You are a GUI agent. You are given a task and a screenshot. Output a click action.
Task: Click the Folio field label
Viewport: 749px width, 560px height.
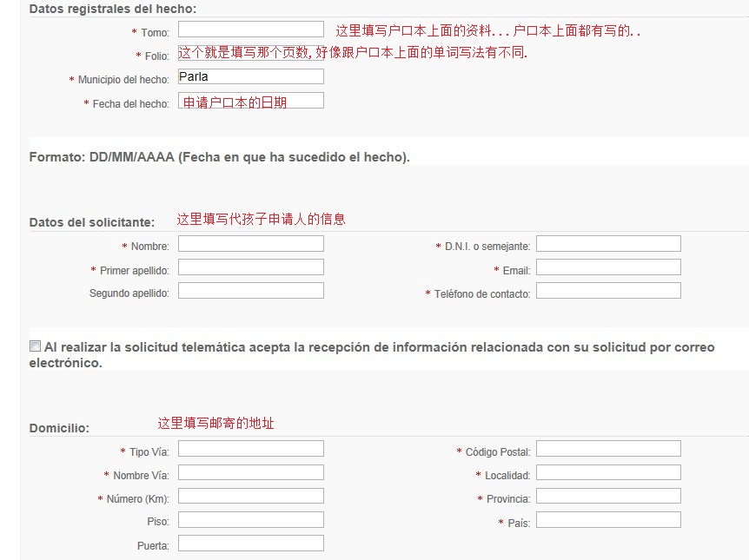pyautogui.click(x=156, y=56)
